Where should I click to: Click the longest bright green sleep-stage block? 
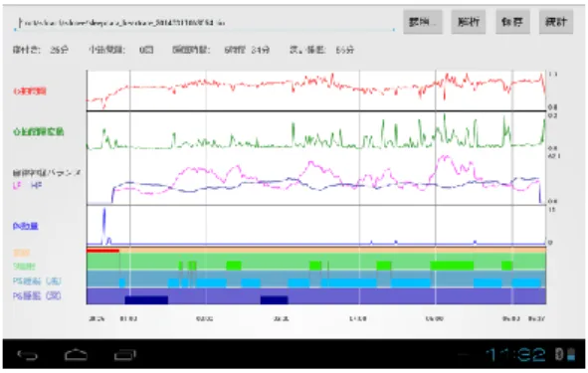pos(452,266)
